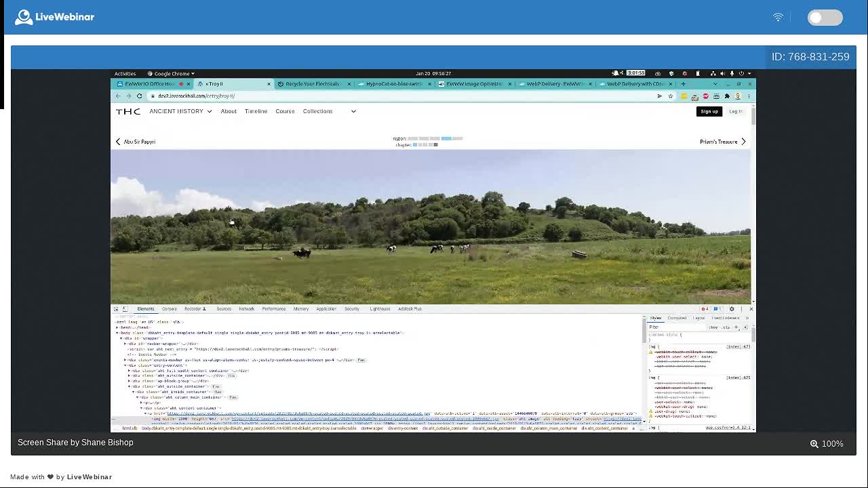Open the Network tab in DevTools

246,309
